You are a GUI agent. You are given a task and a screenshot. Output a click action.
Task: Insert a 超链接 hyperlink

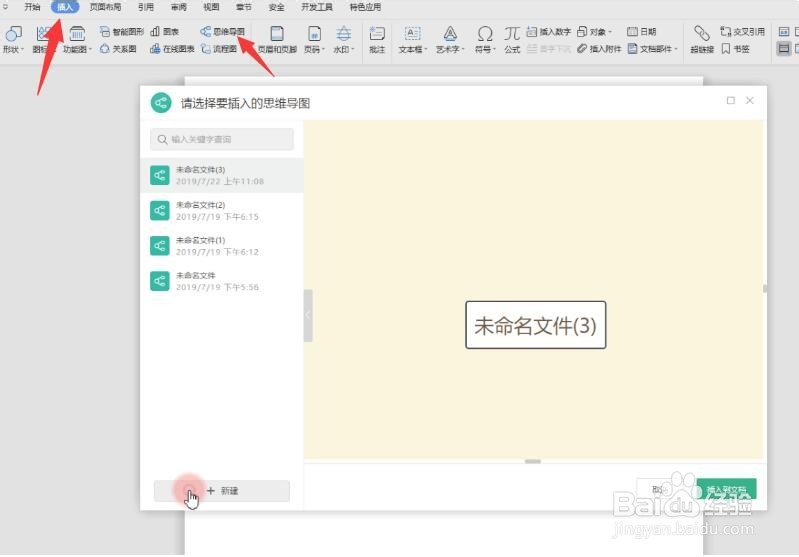[702, 40]
